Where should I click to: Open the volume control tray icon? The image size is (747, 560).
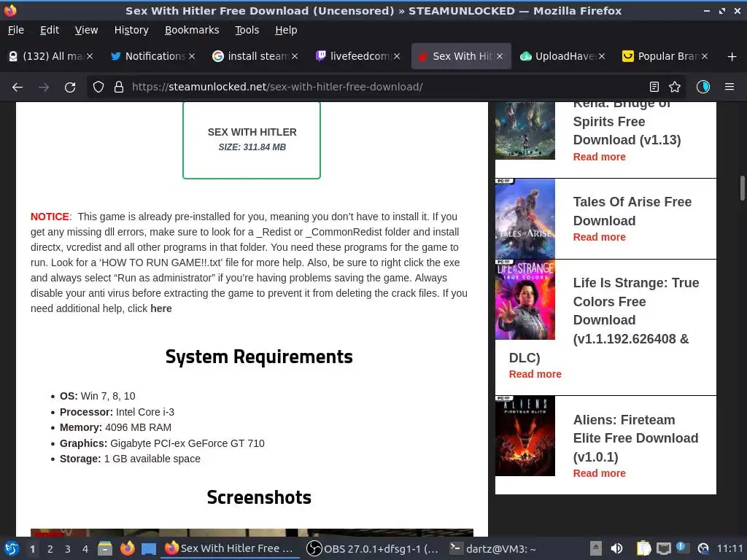point(616,548)
